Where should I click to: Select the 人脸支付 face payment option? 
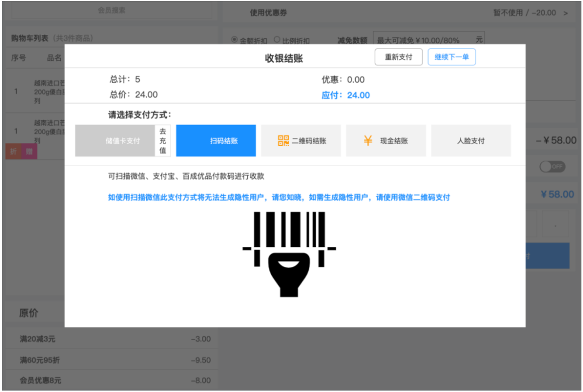[471, 140]
